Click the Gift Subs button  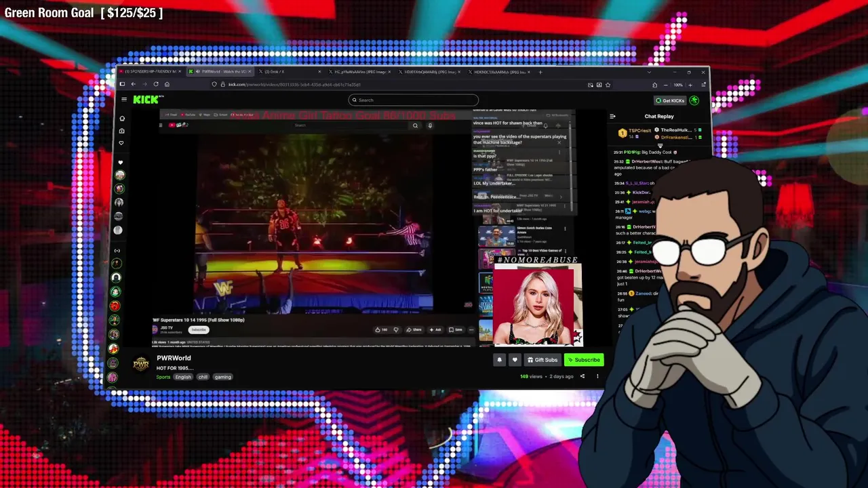click(542, 360)
